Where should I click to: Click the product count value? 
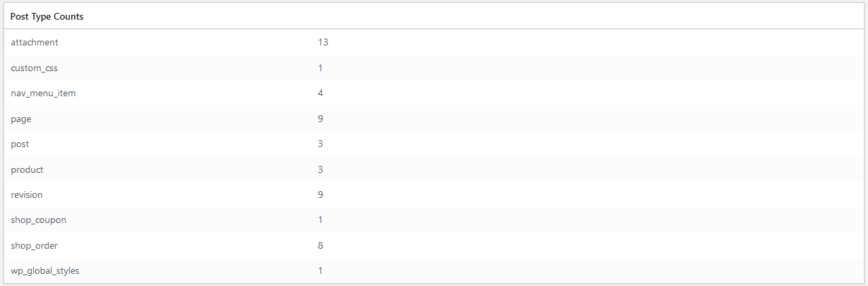[x=321, y=169]
